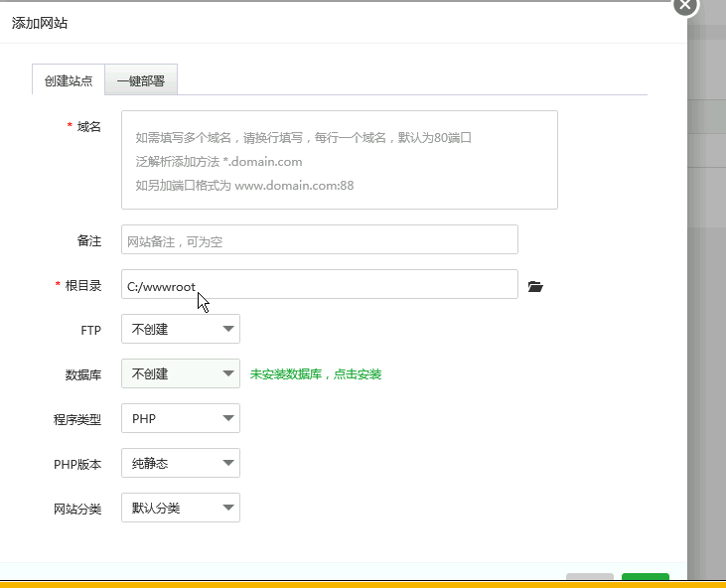Switch to the 一键部署 tab
Viewport: 726px width, 588px height.
[x=141, y=81]
